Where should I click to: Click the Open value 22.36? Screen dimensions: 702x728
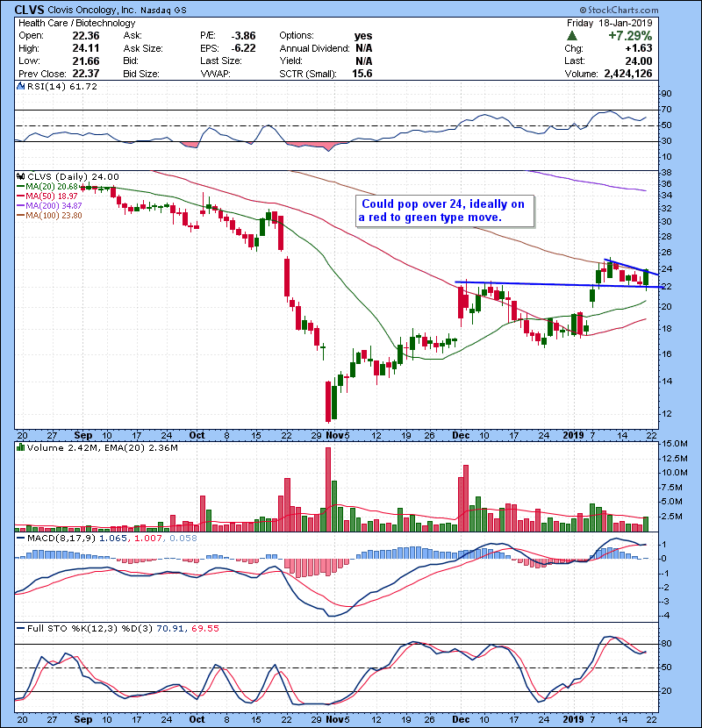coord(86,36)
